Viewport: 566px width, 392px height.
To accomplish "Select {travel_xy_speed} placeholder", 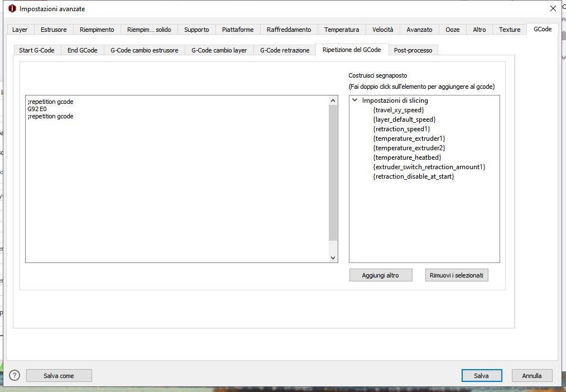I will point(398,110).
